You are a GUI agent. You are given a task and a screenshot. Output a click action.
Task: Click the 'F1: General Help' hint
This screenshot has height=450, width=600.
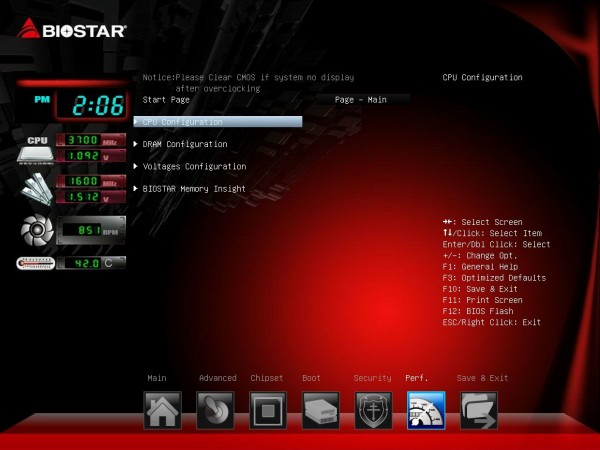pyautogui.click(x=480, y=267)
